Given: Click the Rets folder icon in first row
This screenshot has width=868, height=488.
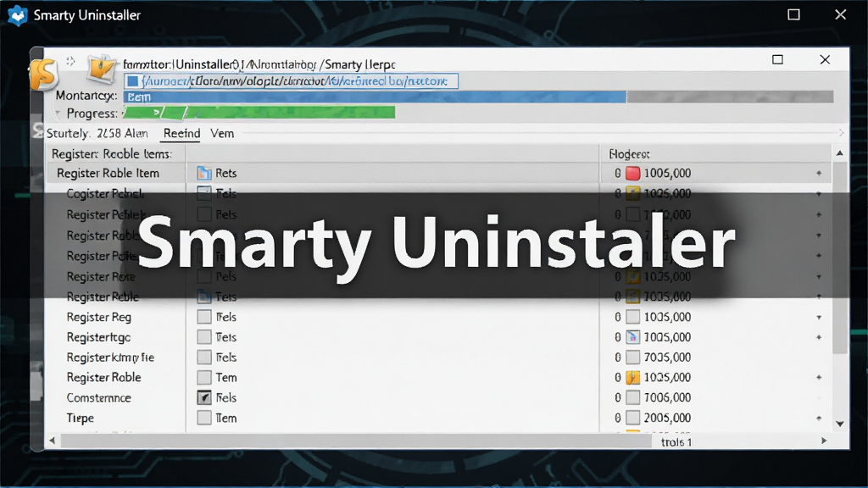Looking at the screenshot, I should 204,173.
